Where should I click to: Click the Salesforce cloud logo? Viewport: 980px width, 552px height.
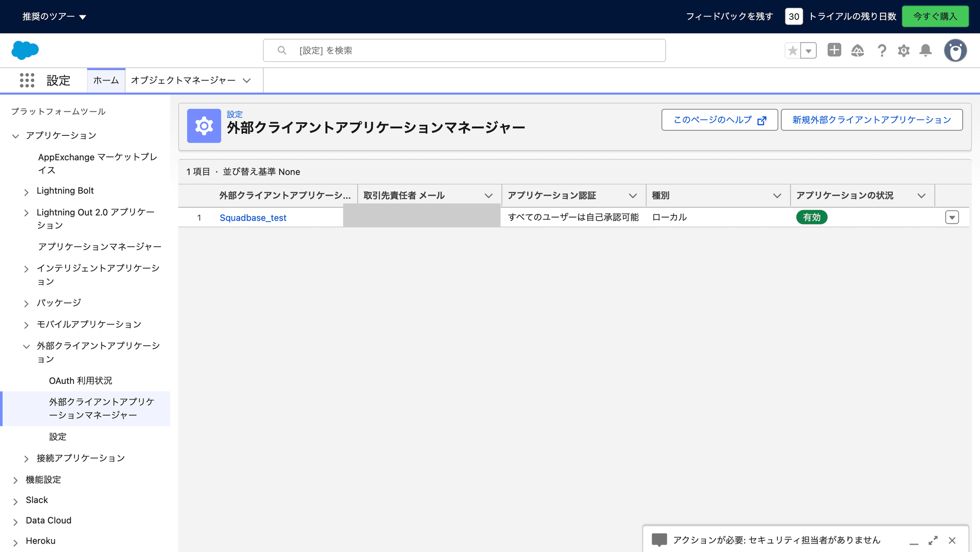coord(25,50)
